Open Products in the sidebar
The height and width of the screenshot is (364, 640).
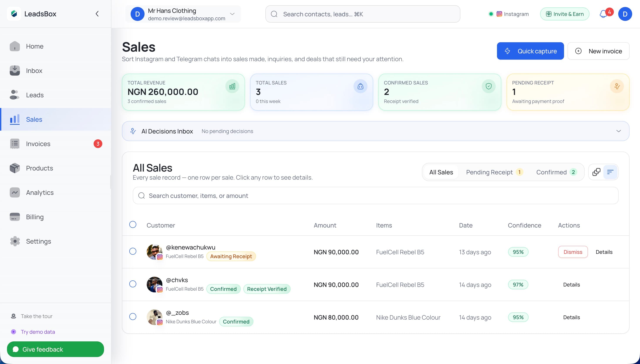click(56, 168)
